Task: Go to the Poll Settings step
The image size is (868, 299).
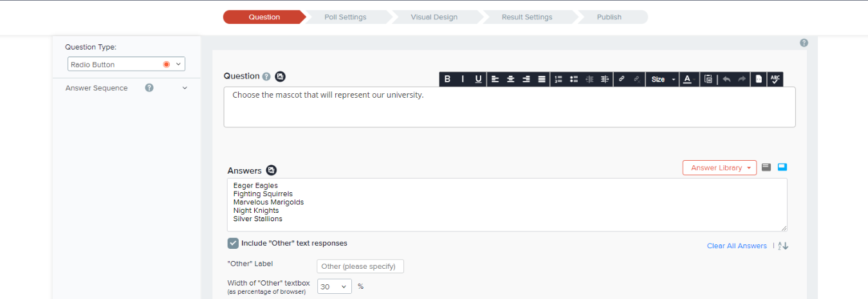Action: point(346,17)
